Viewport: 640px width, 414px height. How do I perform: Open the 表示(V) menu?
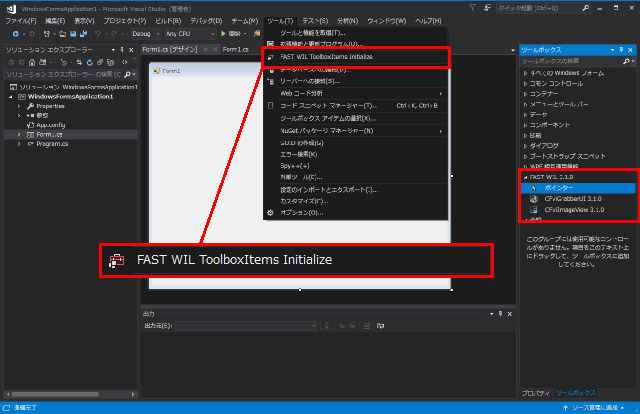point(84,21)
